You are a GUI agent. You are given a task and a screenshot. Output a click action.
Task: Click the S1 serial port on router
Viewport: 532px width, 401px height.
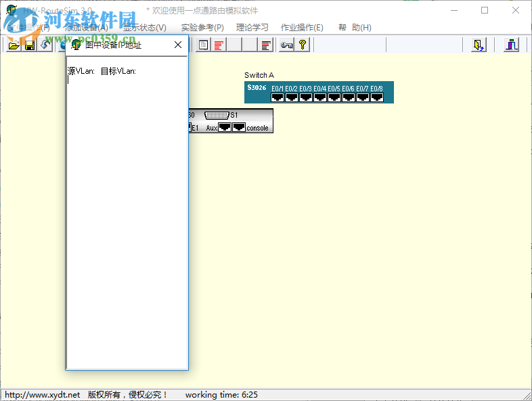point(217,115)
